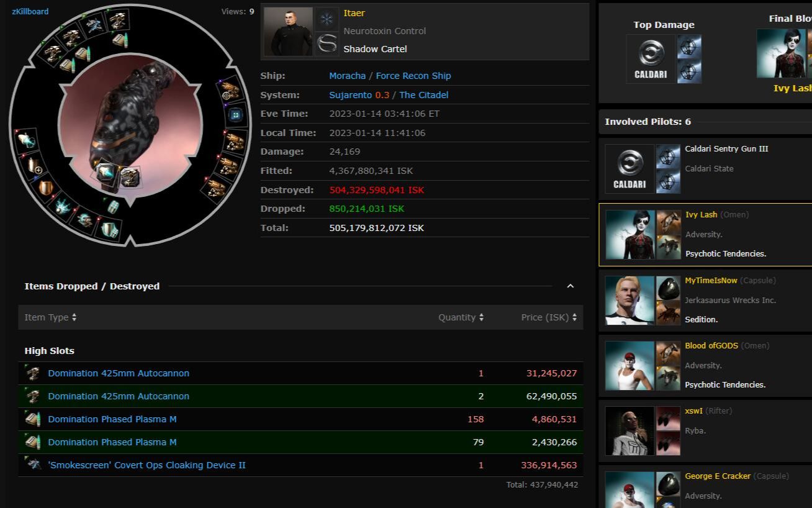Image resolution: width=812 pixels, height=508 pixels.
Task: Click the Capsule ship icon beside MyTimeIsNow
Action: [669, 288]
